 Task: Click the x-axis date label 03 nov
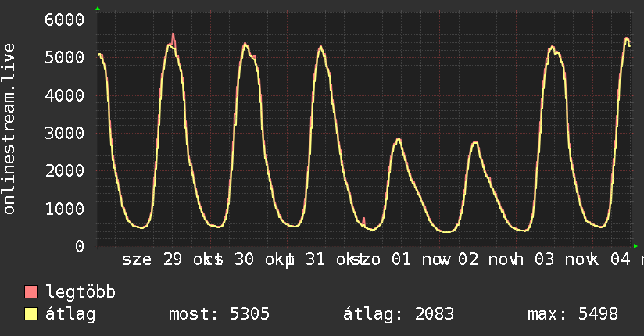[x=564, y=259]
